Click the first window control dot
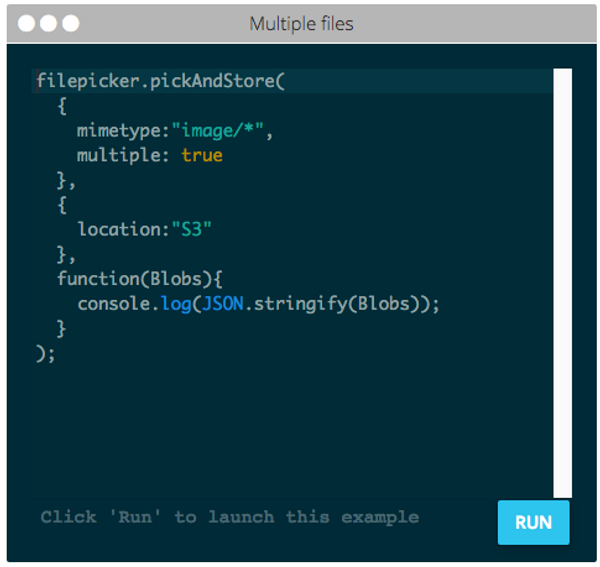Viewport: 600px width, 567px height. click(26, 23)
